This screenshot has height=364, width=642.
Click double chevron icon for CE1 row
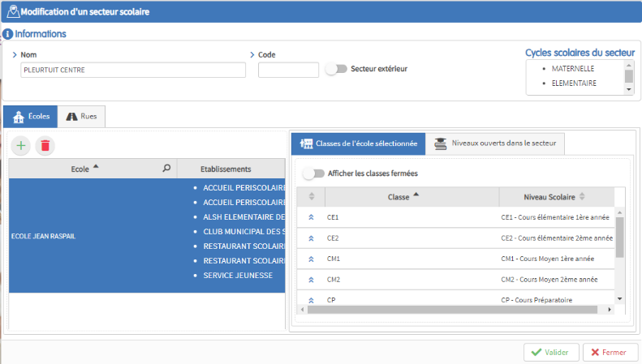[311, 217]
